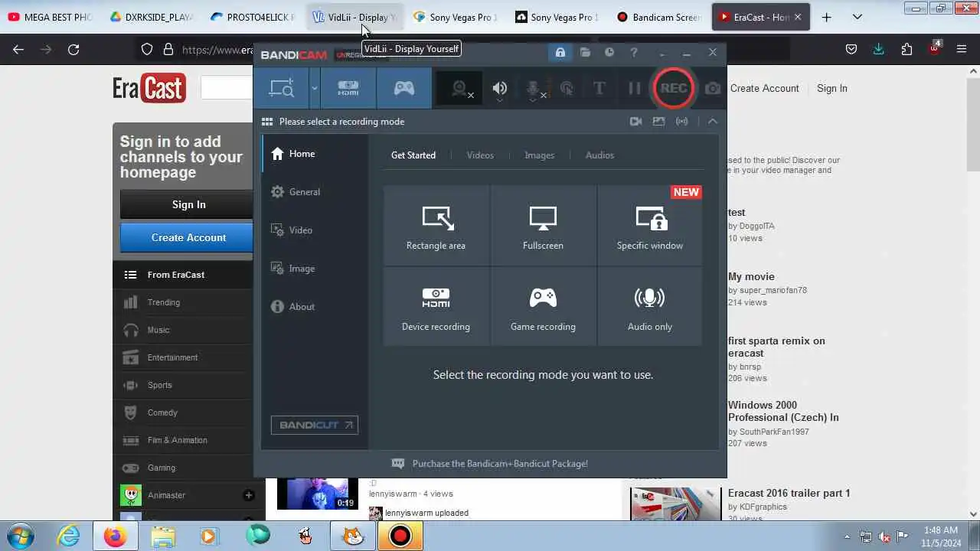The height and width of the screenshot is (551, 980).
Task: Click the EraCast logo
Action: (149, 88)
